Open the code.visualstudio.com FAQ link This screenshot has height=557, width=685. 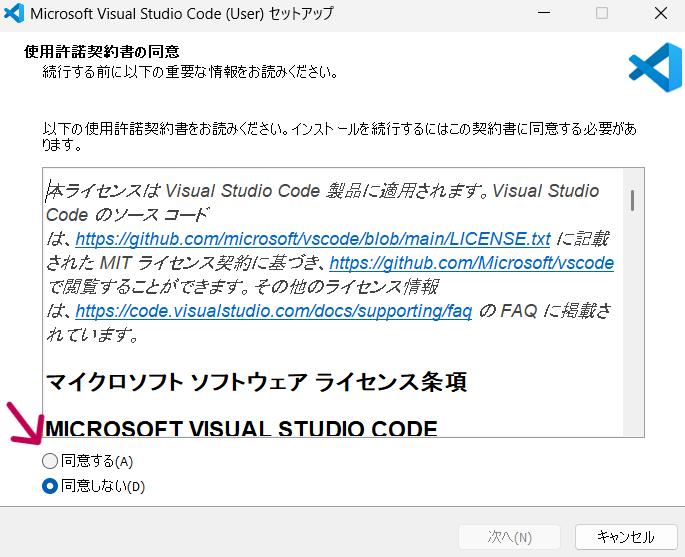click(273, 311)
